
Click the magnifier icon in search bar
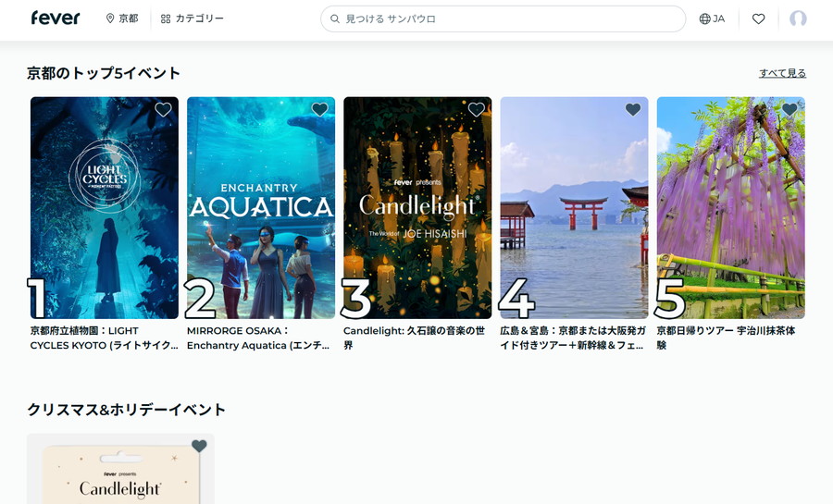pos(335,18)
